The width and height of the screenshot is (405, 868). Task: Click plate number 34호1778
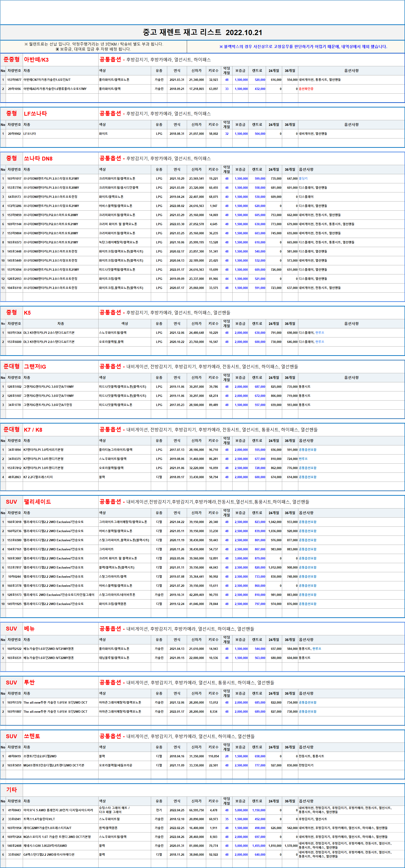point(15,405)
